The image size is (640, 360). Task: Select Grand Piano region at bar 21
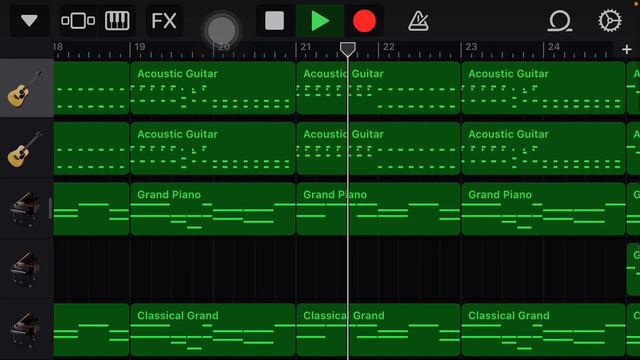coord(378,209)
